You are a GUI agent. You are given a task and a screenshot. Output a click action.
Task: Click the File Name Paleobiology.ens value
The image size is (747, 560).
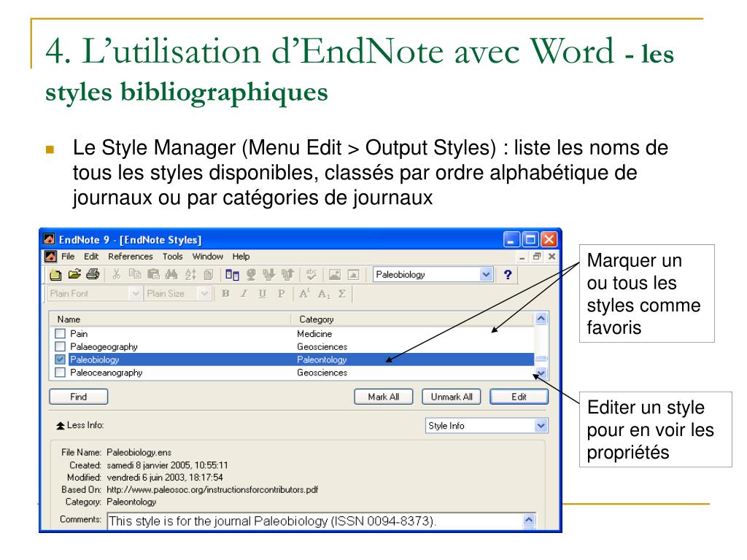pos(139,452)
